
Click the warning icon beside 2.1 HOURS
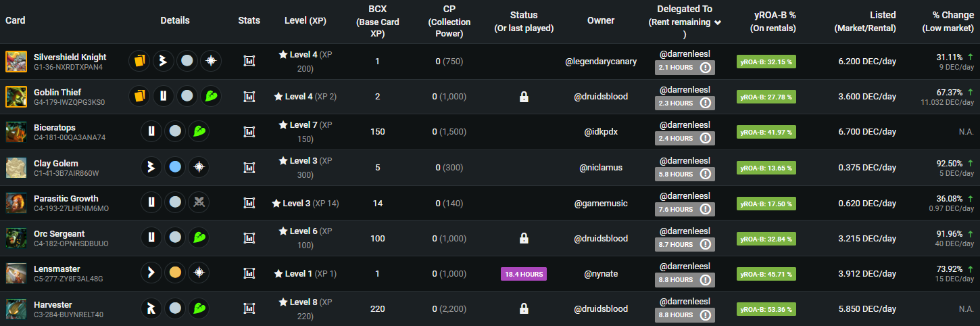[706, 68]
